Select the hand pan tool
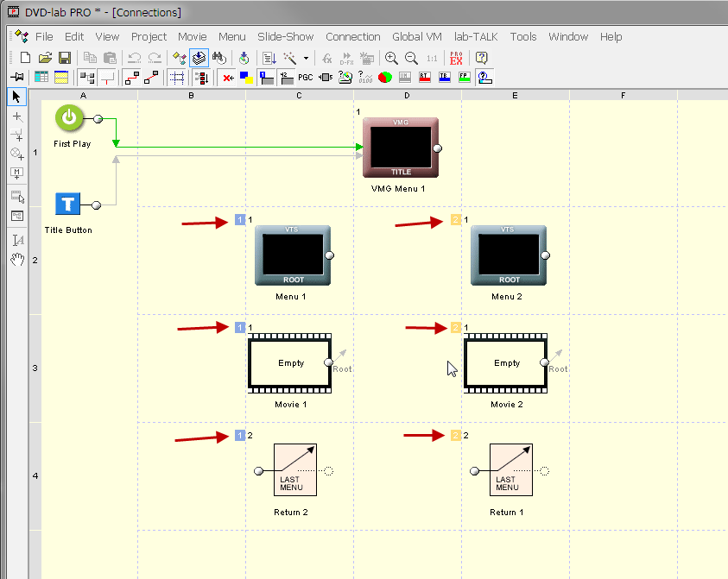 pos(17,260)
